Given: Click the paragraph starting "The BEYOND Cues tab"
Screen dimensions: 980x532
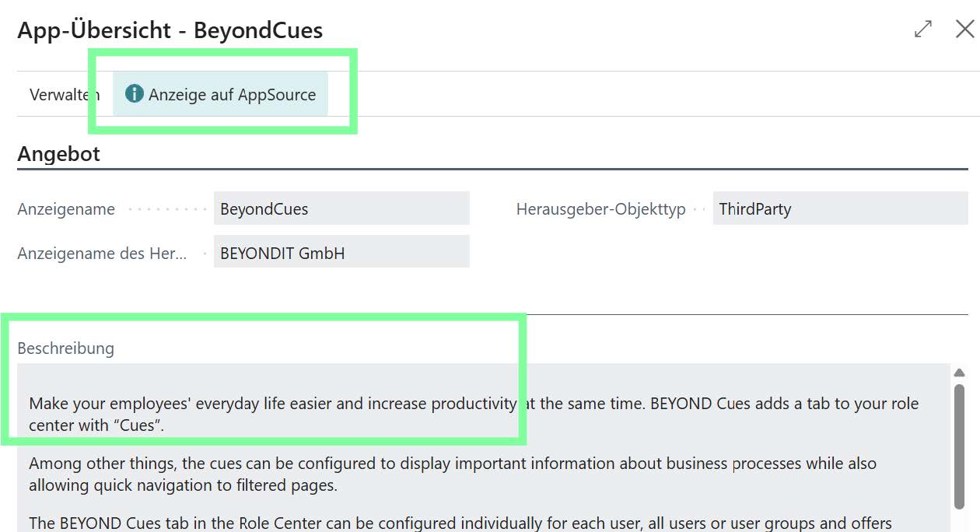Looking at the screenshot, I should tap(460, 523).
